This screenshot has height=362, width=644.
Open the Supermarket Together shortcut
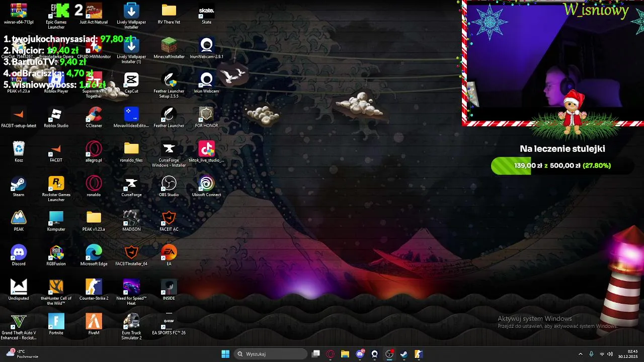(x=94, y=85)
